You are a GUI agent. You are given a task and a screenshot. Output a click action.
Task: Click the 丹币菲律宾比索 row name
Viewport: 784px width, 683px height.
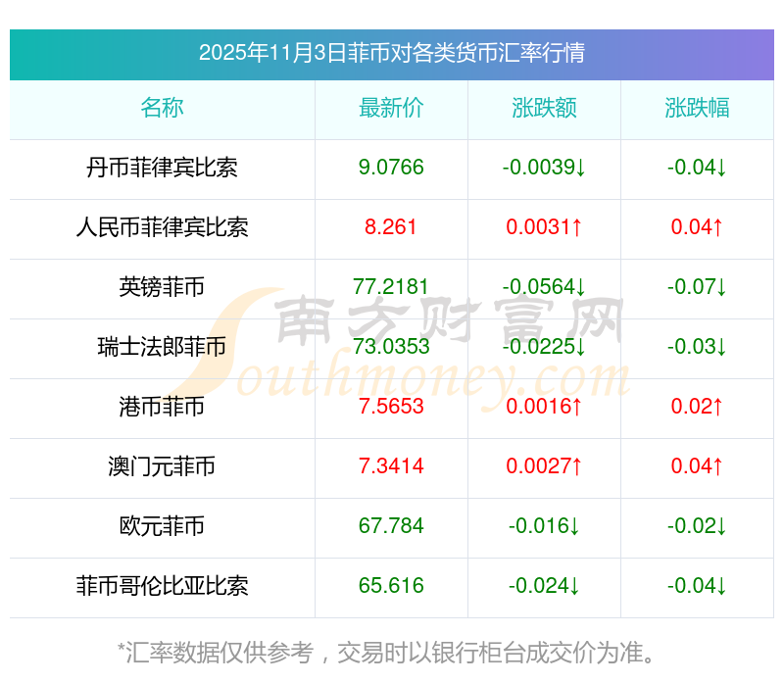point(162,168)
